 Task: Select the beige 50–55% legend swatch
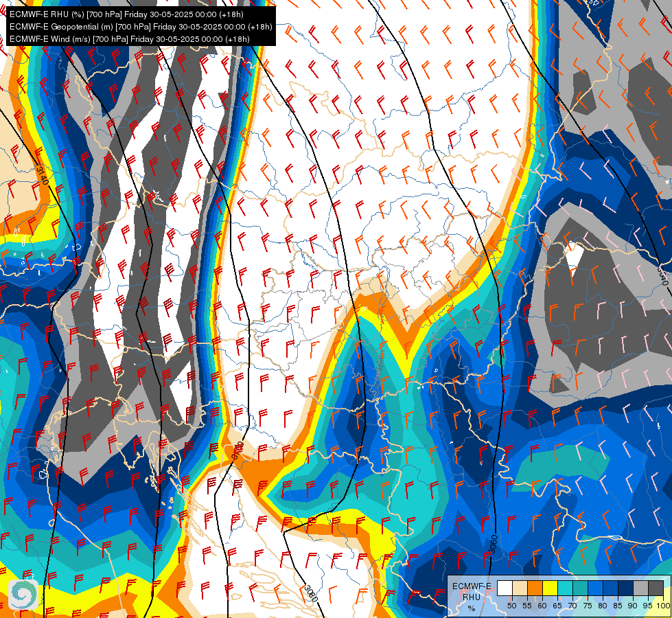pyautogui.click(x=520, y=588)
